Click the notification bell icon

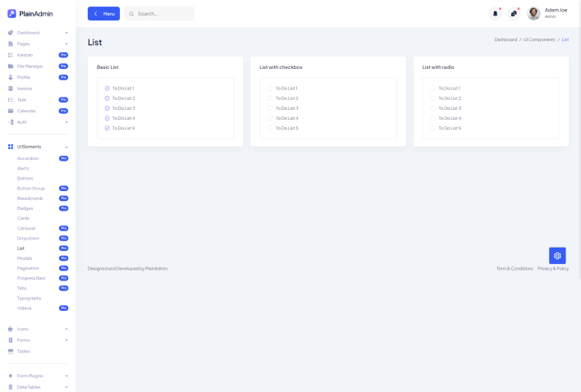coord(495,13)
